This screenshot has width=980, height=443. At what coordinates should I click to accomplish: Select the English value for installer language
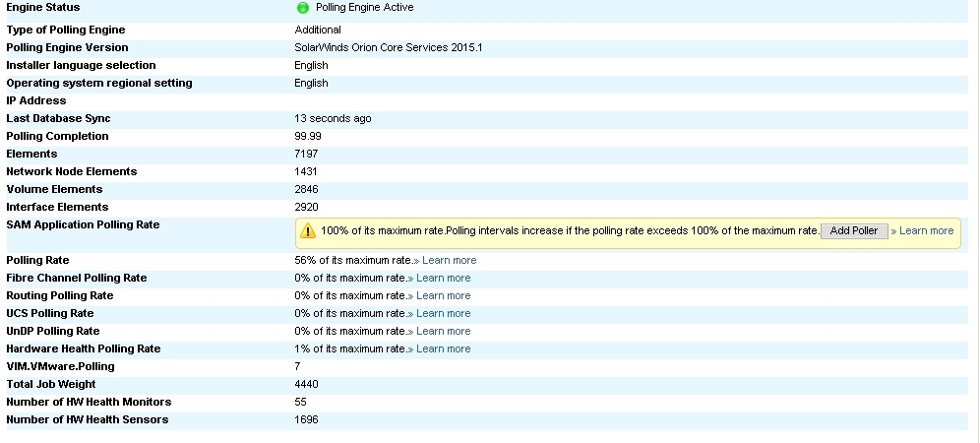(311, 66)
